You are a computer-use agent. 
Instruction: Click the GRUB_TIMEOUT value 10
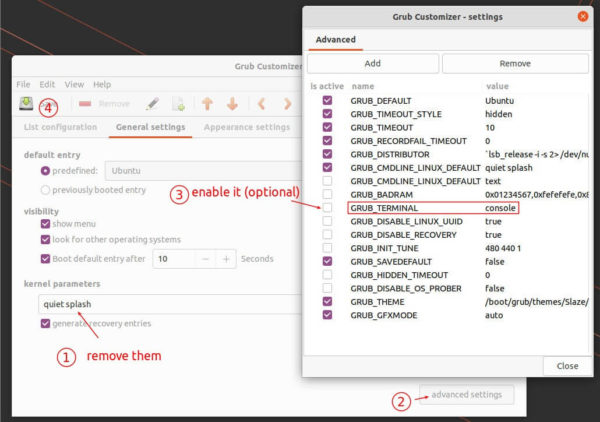[x=490, y=127]
